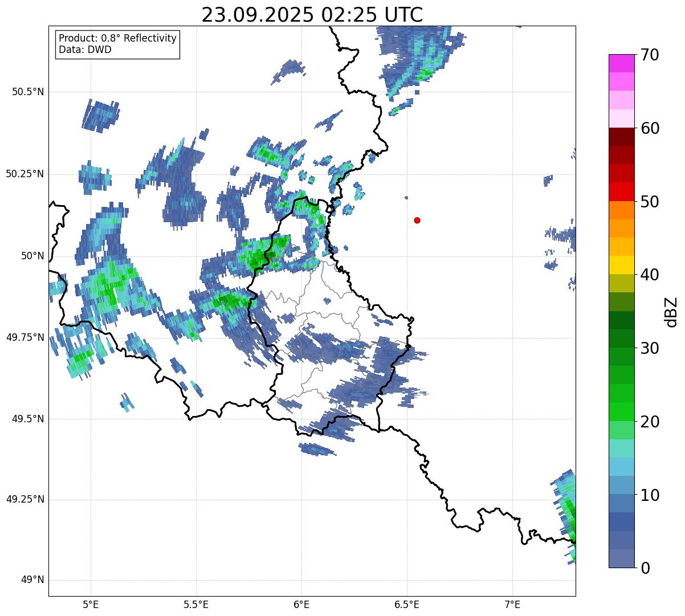Click the bright red colorbar segment above 50
This screenshot has height=616, width=685.
[x=621, y=192]
